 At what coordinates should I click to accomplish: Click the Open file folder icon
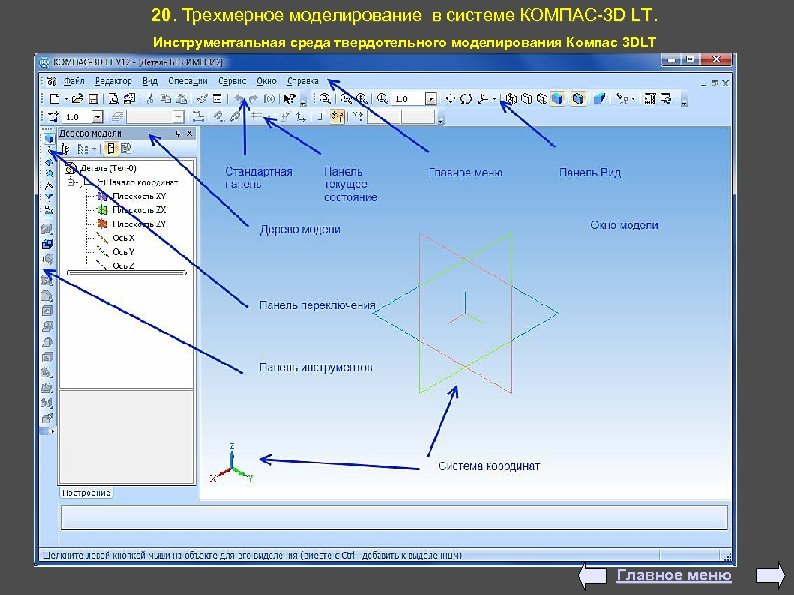(x=77, y=99)
